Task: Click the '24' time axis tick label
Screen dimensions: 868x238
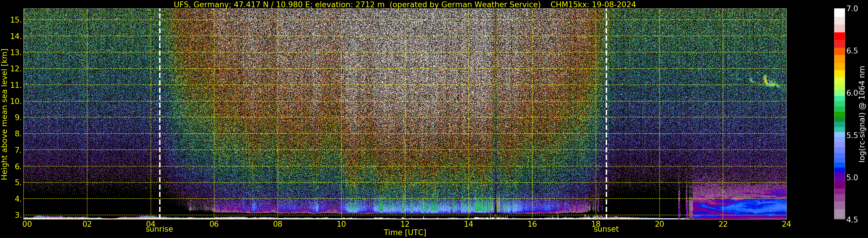Action: tap(786, 224)
